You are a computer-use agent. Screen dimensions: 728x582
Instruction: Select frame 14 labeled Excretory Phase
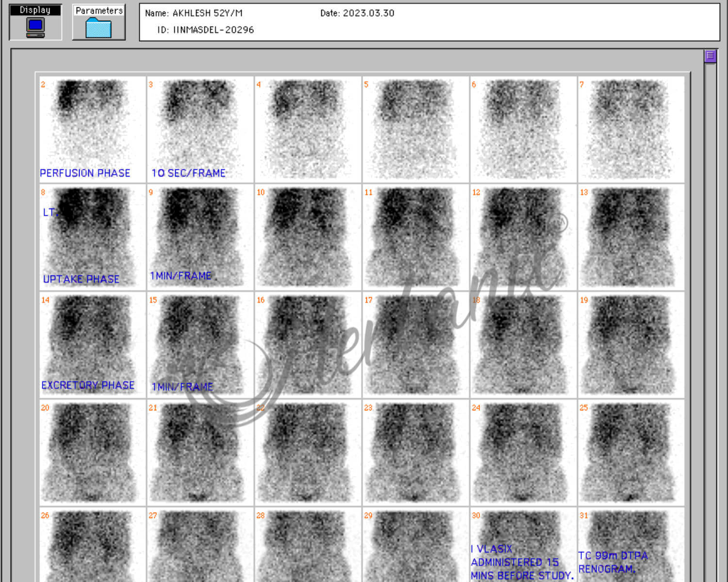92,344
